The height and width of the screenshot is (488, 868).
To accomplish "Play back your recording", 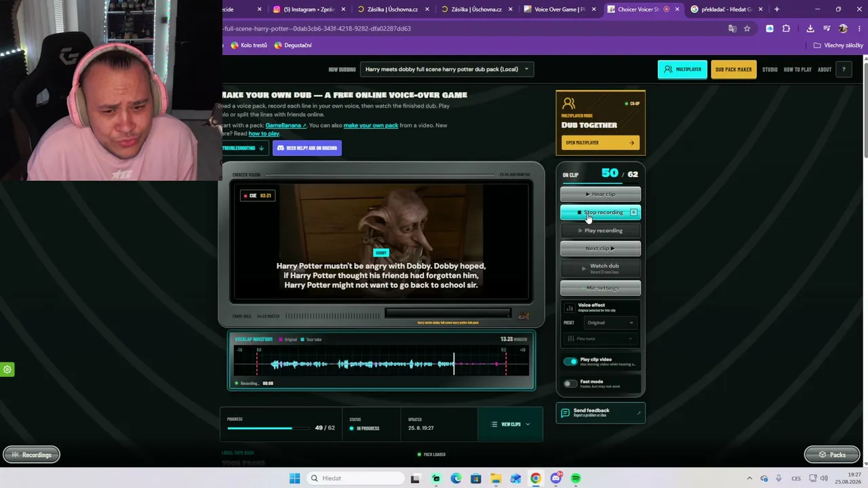I will tap(600, 230).
